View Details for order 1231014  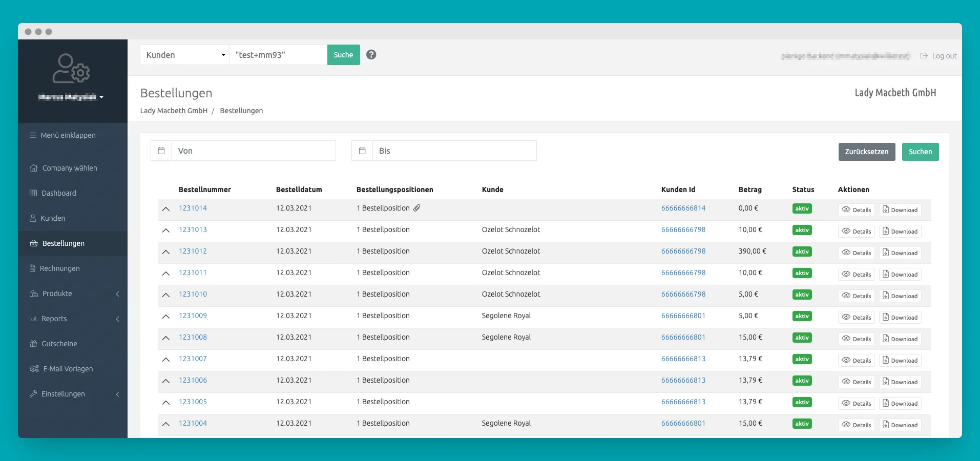[x=857, y=209]
